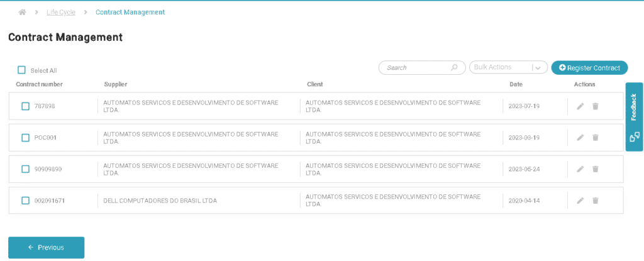Delete contract 002091671 using trash icon
Viewport: 644px width, 261px height.
click(x=595, y=201)
